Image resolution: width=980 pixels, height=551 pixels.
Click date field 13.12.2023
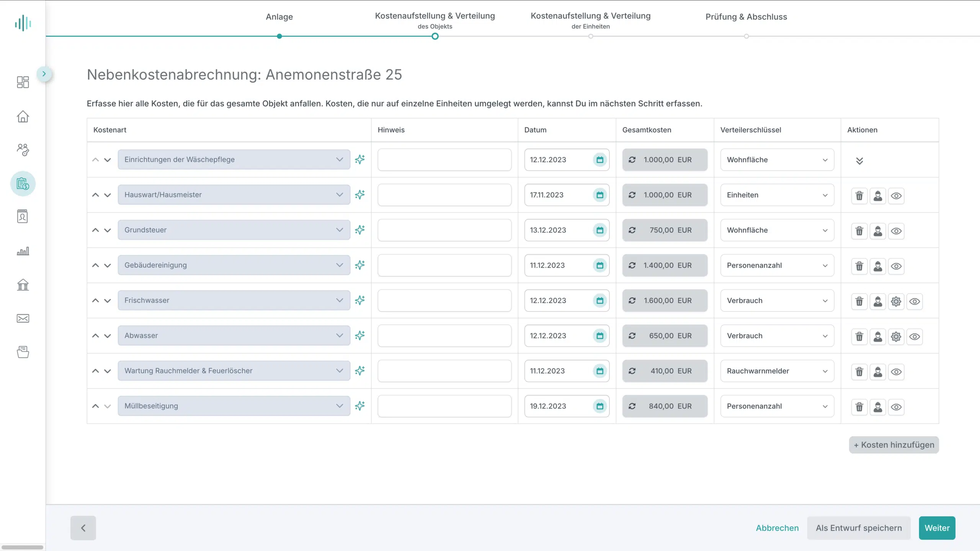click(567, 230)
